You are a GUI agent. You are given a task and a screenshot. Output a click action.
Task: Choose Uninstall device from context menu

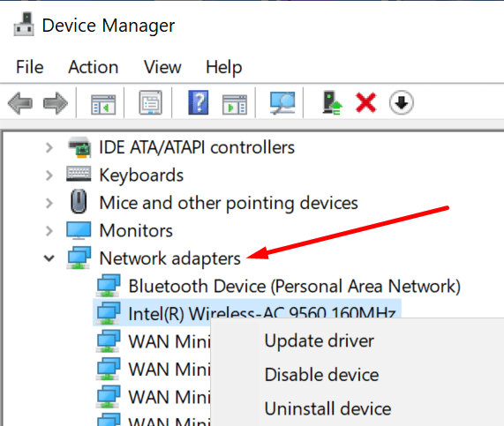pos(327,409)
